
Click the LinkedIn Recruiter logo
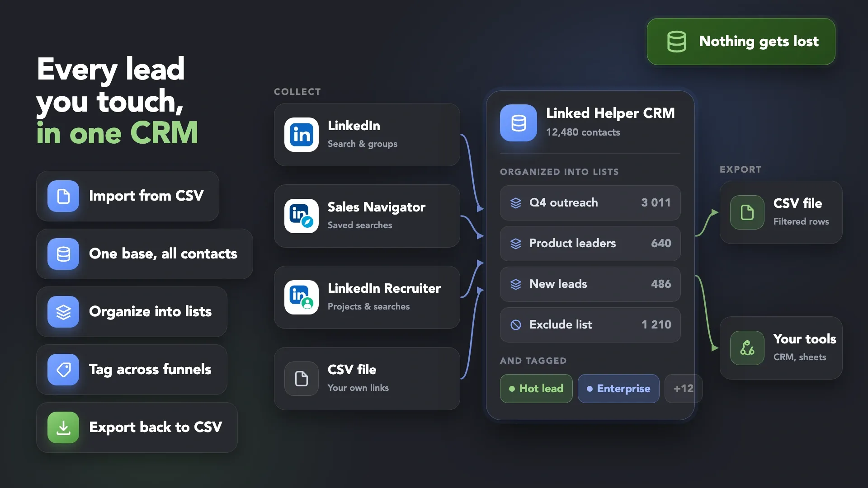pyautogui.click(x=302, y=297)
